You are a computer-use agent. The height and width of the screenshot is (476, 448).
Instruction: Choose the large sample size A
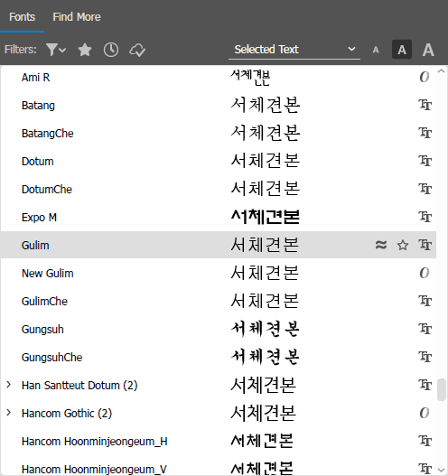pos(428,50)
